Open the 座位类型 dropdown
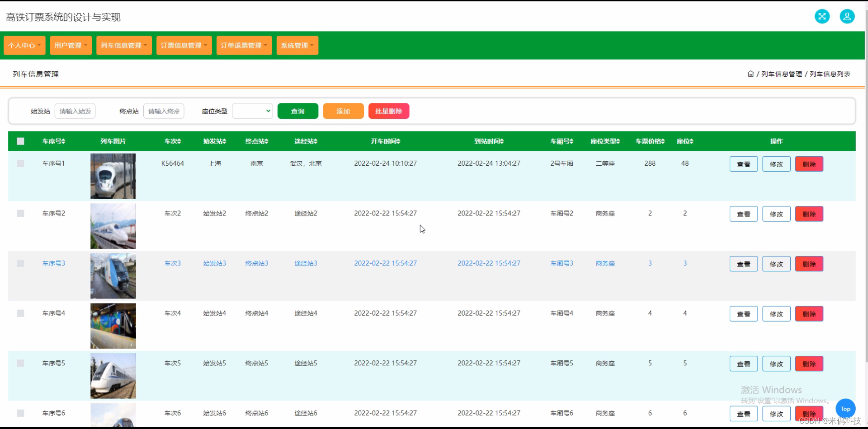The image size is (868, 429). point(252,111)
